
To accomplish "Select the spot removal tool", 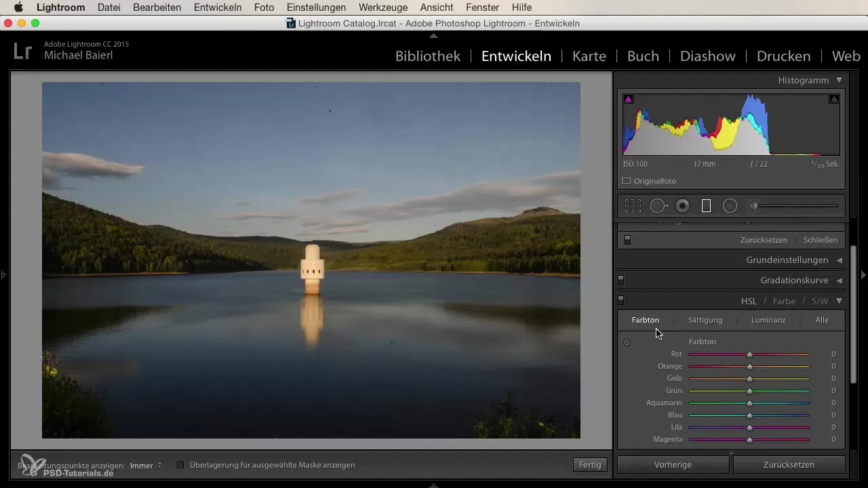I will (x=658, y=206).
